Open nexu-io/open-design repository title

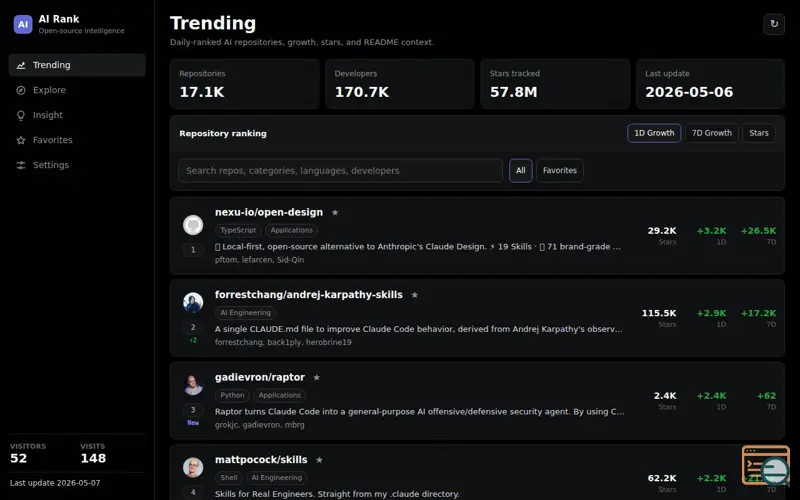pos(269,212)
